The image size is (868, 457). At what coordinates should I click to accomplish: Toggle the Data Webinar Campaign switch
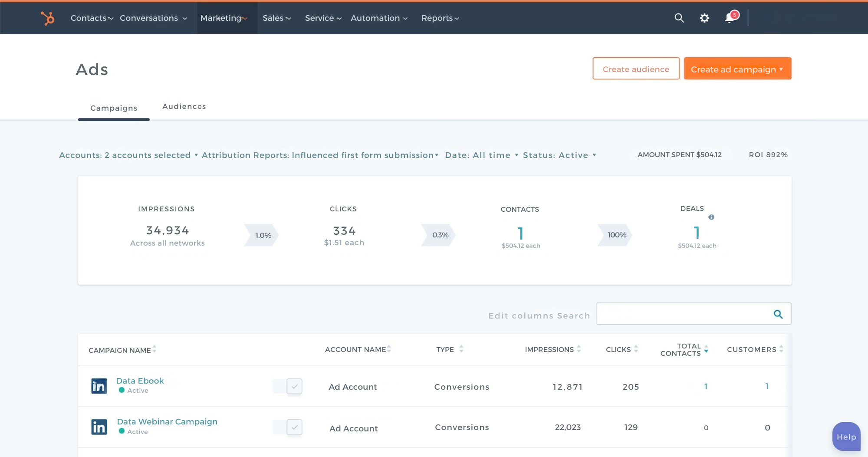[x=287, y=427]
